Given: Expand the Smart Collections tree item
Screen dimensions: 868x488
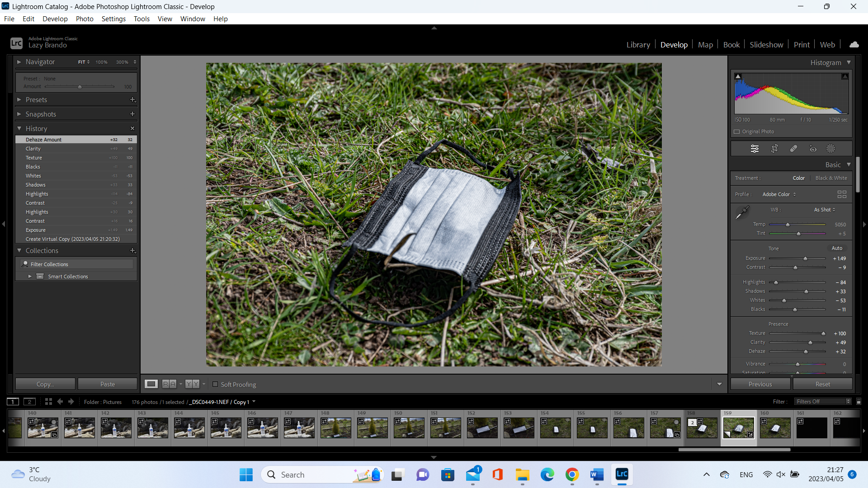Looking at the screenshot, I should (30, 277).
